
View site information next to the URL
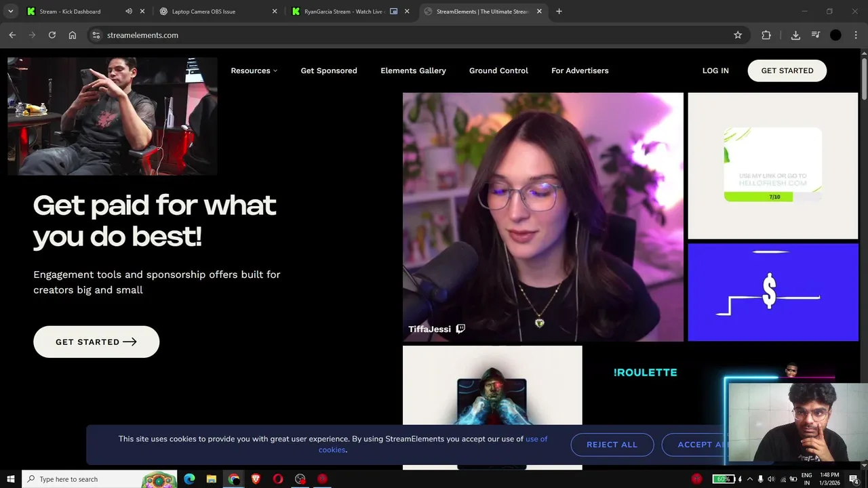point(96,35)
